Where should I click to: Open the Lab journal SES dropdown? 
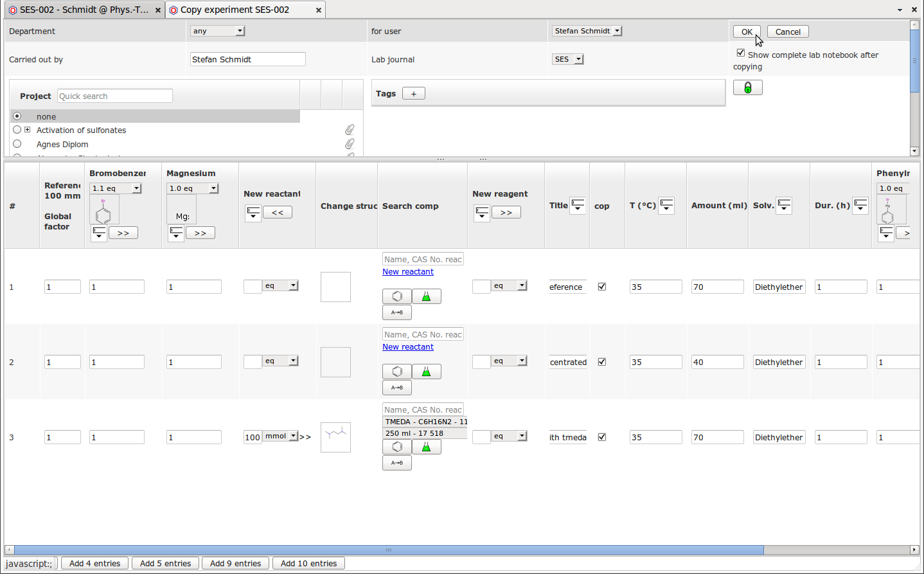pos(568,59)
